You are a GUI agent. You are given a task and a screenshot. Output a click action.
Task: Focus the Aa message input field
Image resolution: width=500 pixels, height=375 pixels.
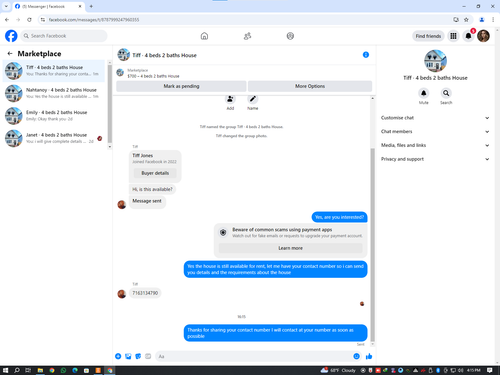click(x=255, y=356)
